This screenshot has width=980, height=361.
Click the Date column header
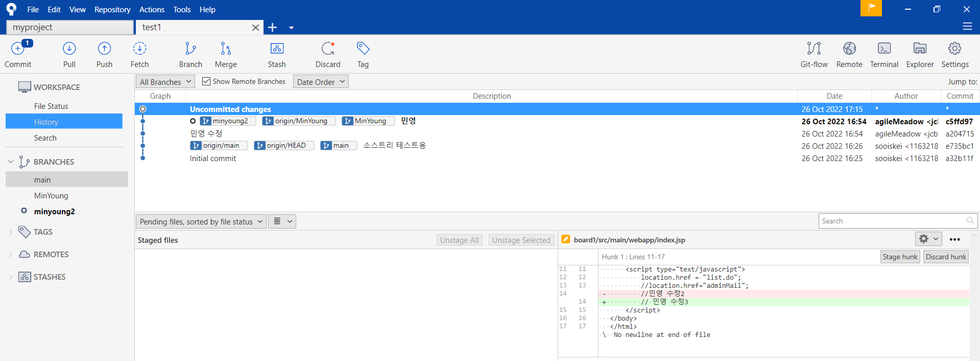click(834, 96)
